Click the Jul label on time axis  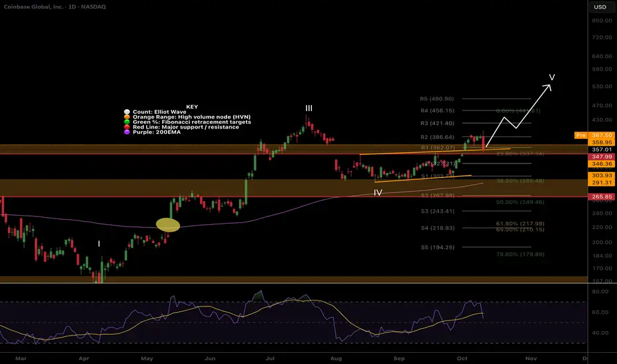(x=270, y=359)
